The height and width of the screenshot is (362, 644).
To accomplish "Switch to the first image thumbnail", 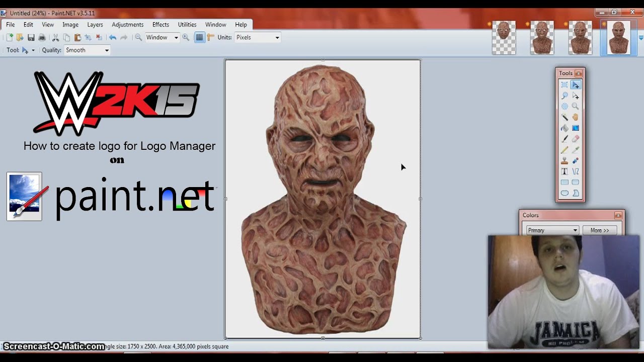I will [x=504, y=38].
